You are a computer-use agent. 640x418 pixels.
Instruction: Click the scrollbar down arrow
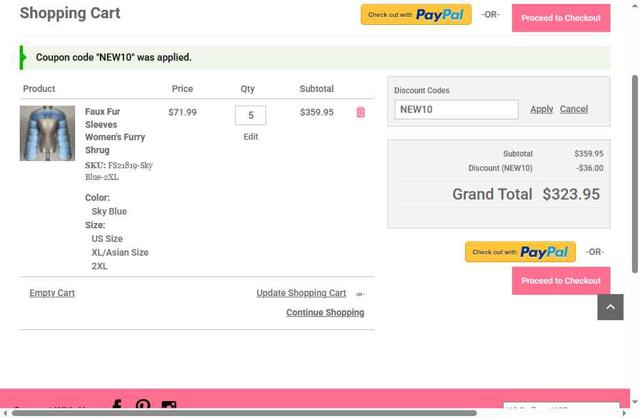coord(635,402)
